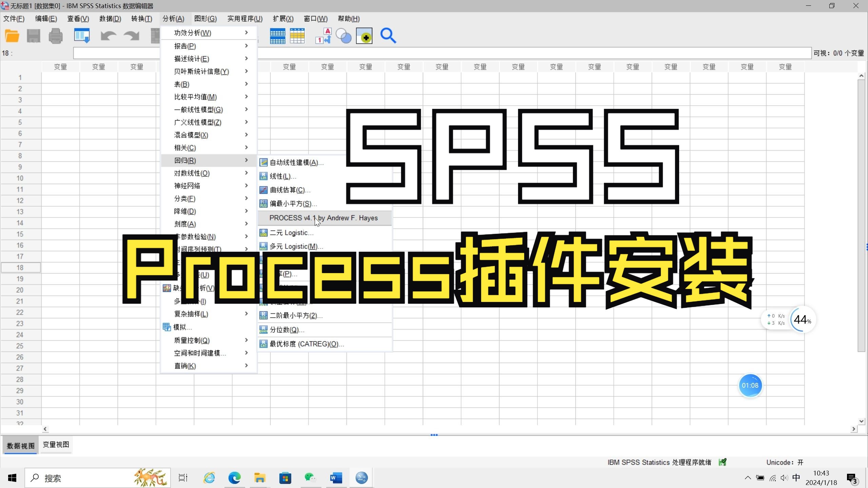
Task: Click the cell editor input field
Action: 442,53
